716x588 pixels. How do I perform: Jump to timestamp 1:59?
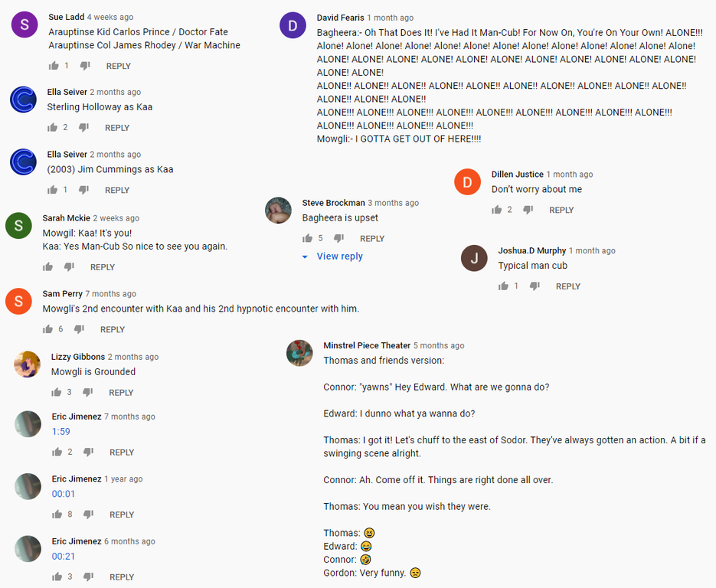pos(61,432)
